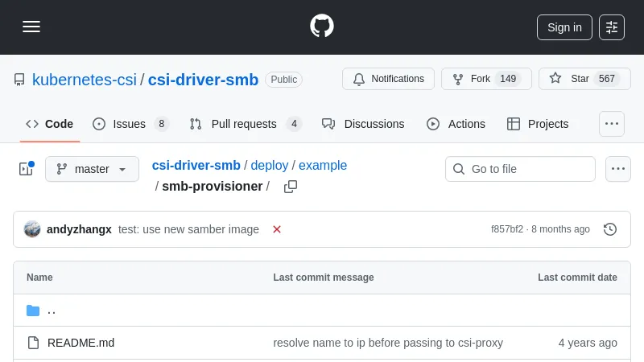Click the Go to file search field
Image resolution: width=644 pixels, height=362 pixels.
(520, 169)
